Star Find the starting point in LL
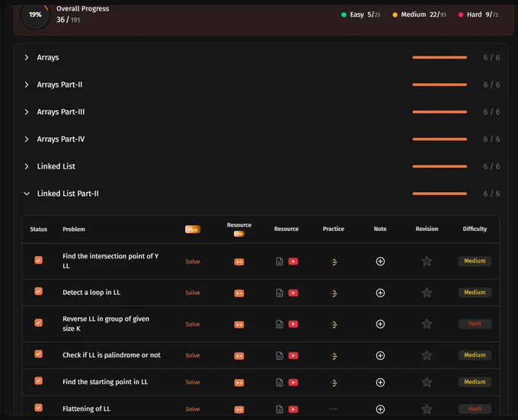518x420 pixels. pyautogui.click(x=427, y=383)
